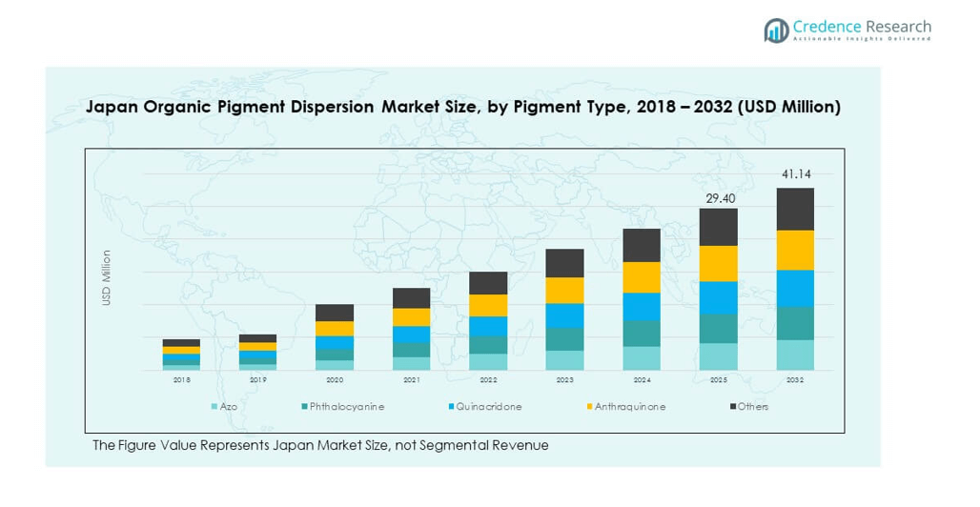
Task: Click the chart title text
Action: (x=463, y=107)
